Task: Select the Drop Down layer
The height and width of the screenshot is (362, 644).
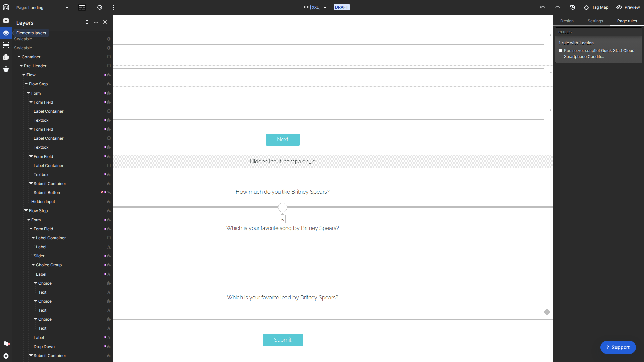Action: 44,347
